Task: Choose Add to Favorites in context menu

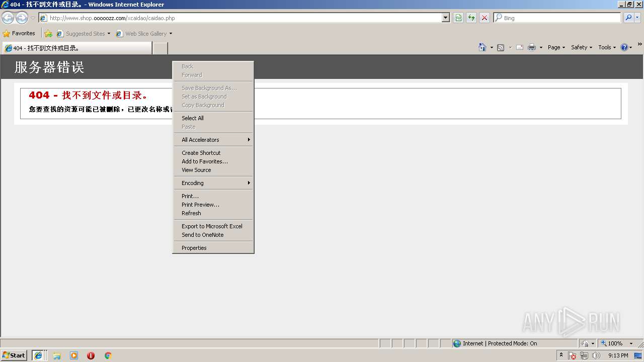Action: [213, 161]
